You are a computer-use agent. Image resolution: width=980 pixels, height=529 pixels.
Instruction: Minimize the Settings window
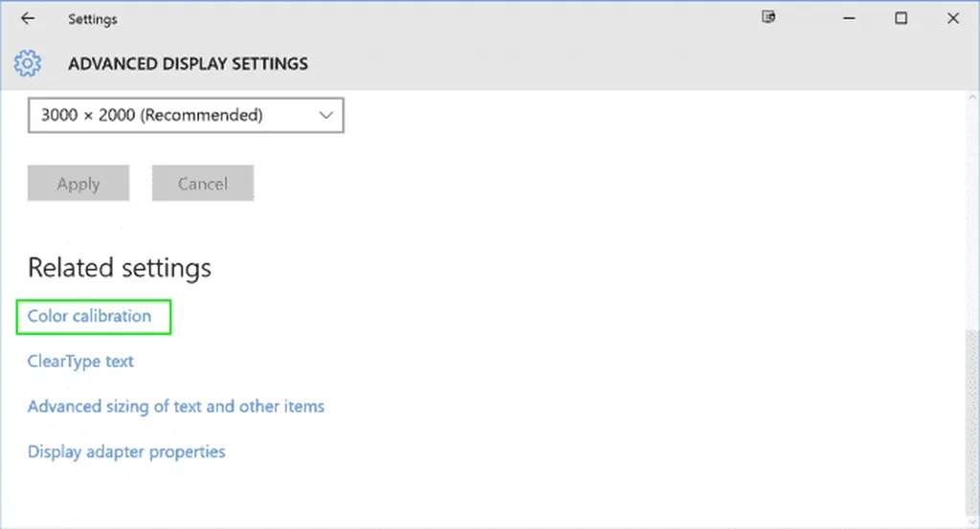[848, 18]
